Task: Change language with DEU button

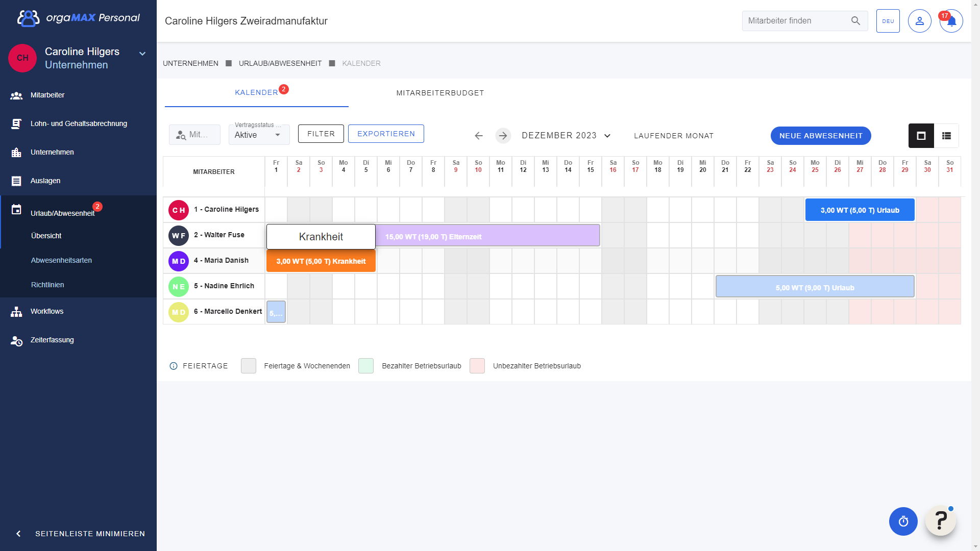Action: coord(888,21)
